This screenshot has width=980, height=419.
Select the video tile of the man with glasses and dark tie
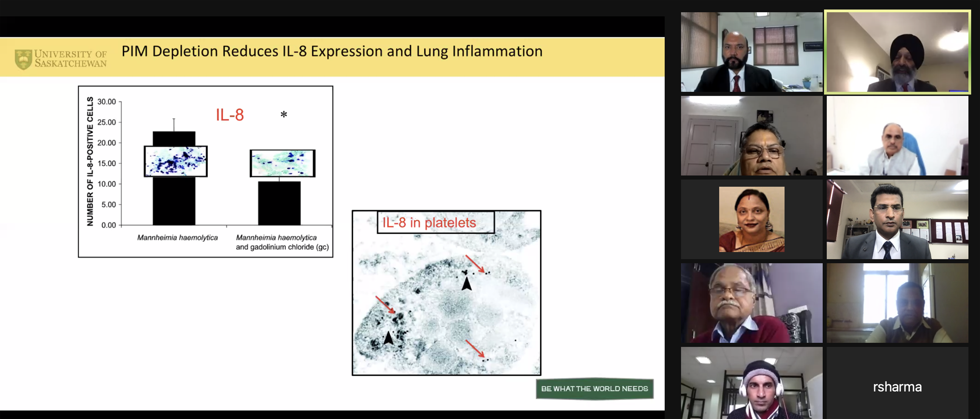tap(898, 219)
